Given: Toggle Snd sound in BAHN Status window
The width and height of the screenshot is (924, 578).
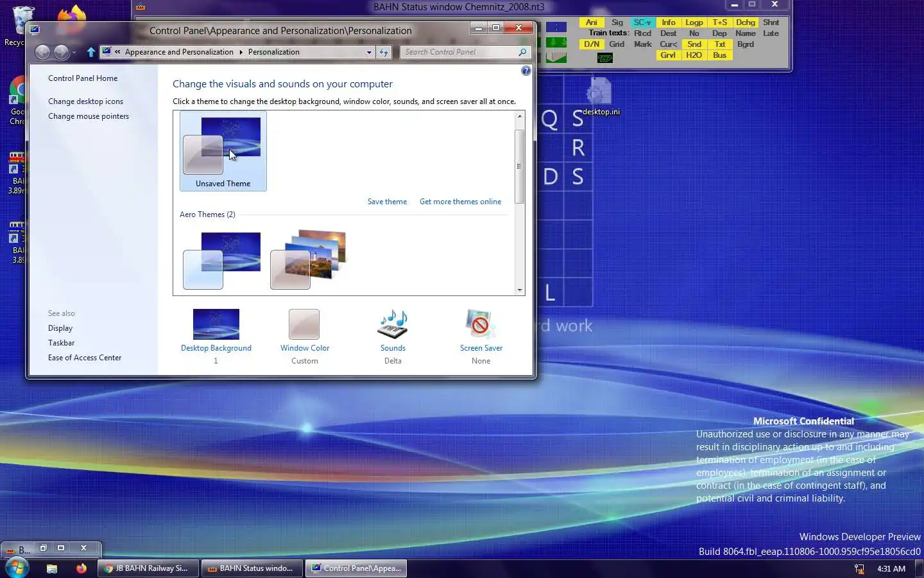Looking at the screenshot, I should 694,44.
